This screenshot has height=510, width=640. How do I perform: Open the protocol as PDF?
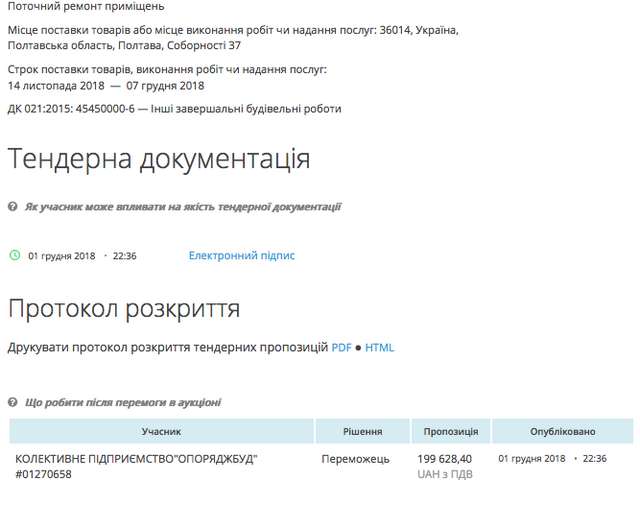[341, 348]
